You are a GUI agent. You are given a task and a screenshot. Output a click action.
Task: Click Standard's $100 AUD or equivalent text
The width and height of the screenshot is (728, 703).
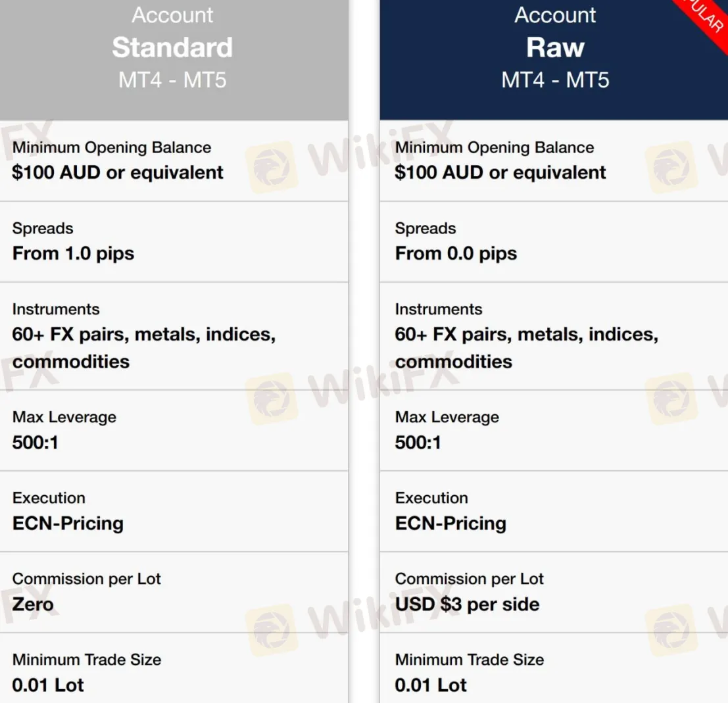coord(118,172)
